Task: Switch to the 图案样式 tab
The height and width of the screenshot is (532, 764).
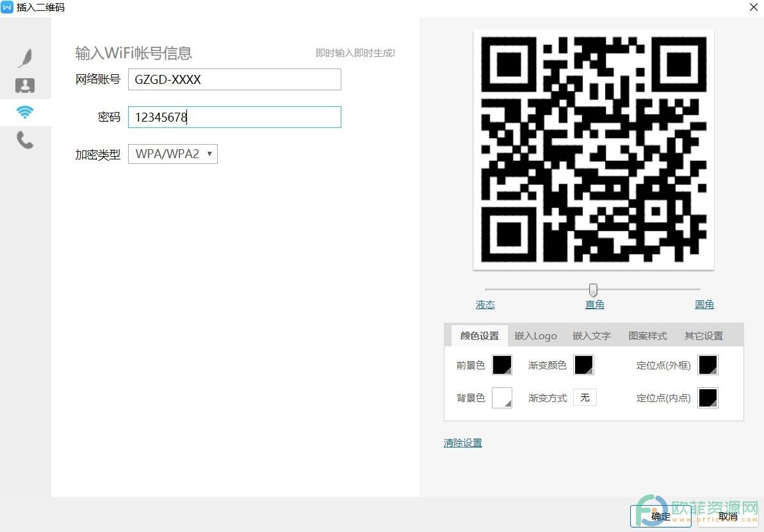Action: pyautogui.click(x=647, y=335)
